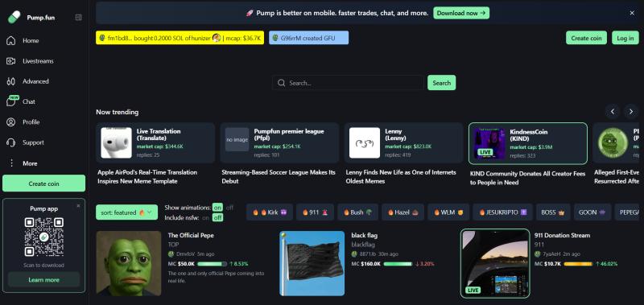
Task: Click the Support headset icon
Action: point(11,142)
